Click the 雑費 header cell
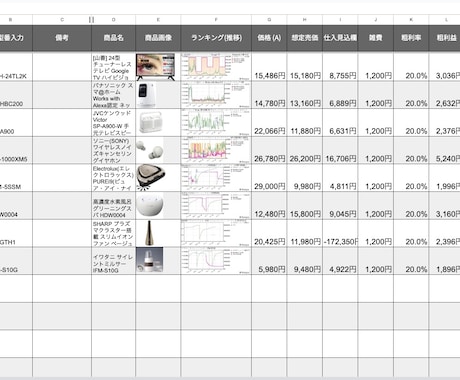Screen dimensions: 460x380 376,38
